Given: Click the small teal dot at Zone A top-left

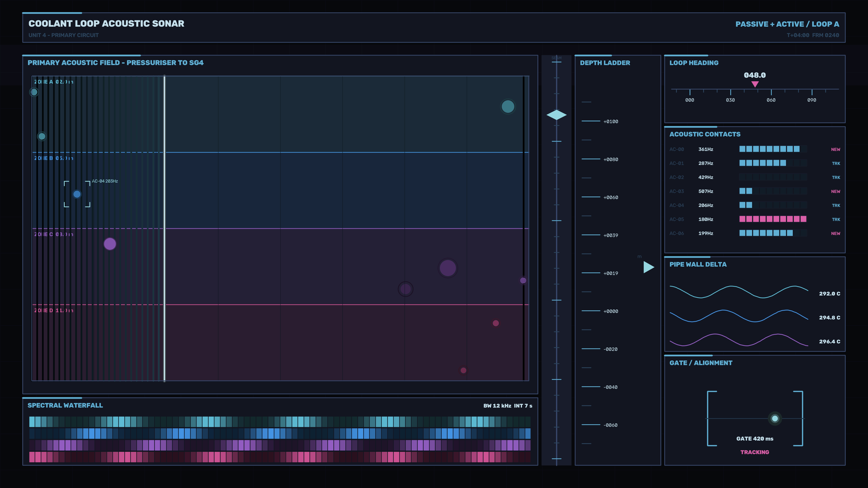Looking at the screenshot, I should (34, 92).
